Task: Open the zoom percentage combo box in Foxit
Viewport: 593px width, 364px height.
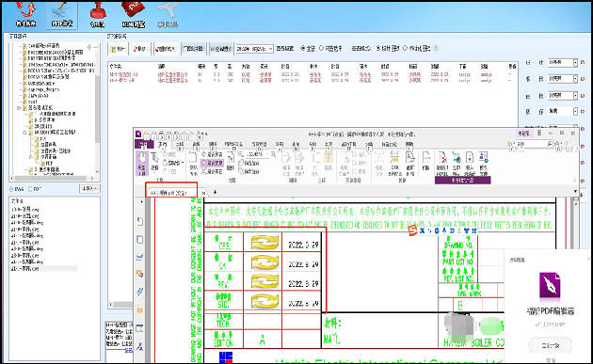Action: pyautogui.click(x=258, y=154)
